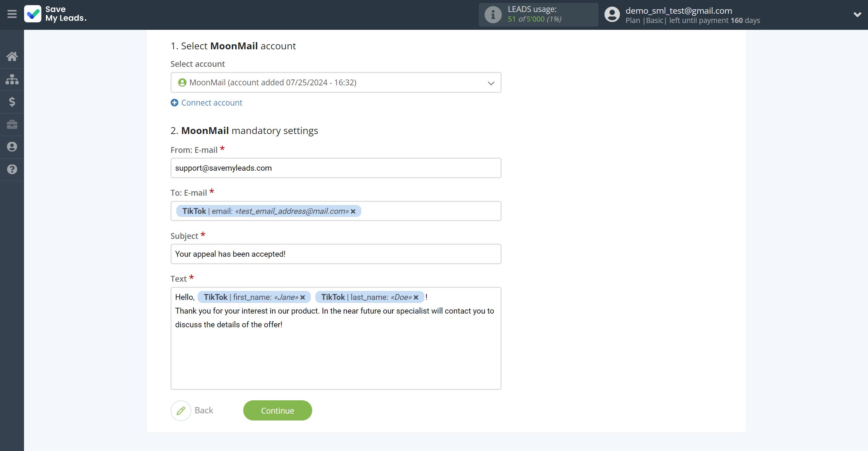The height and width of the screenshot is (451, 868).
Task: Click the MoonMail account user icon
Action: [182, 83]
